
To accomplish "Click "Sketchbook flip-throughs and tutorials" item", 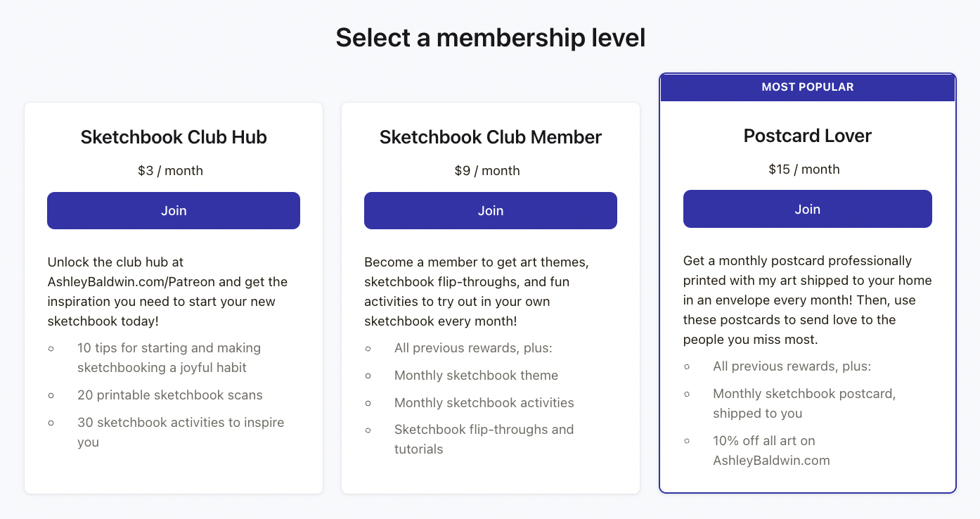I will (484, 439).
